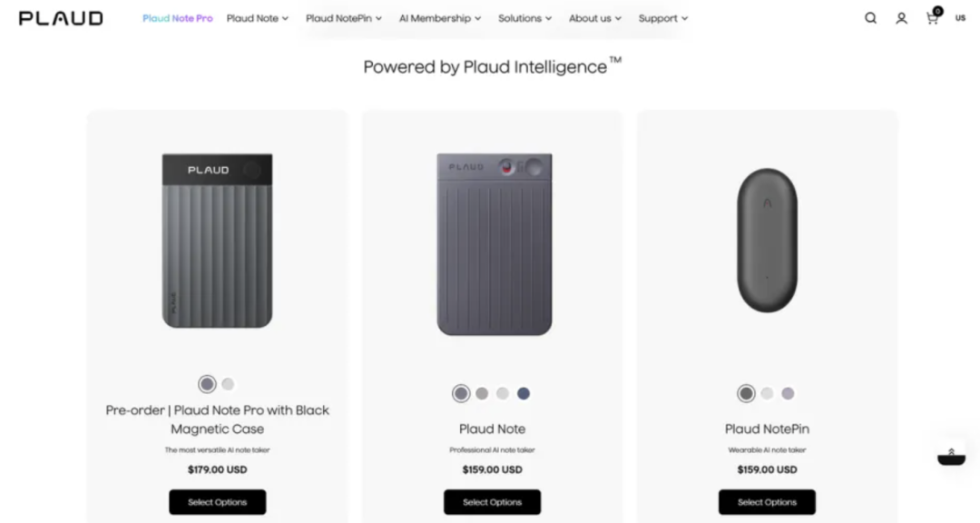Open Plaud Note Pro with Black Magnetic Case title
980x523 pixels.
[218, 419]
